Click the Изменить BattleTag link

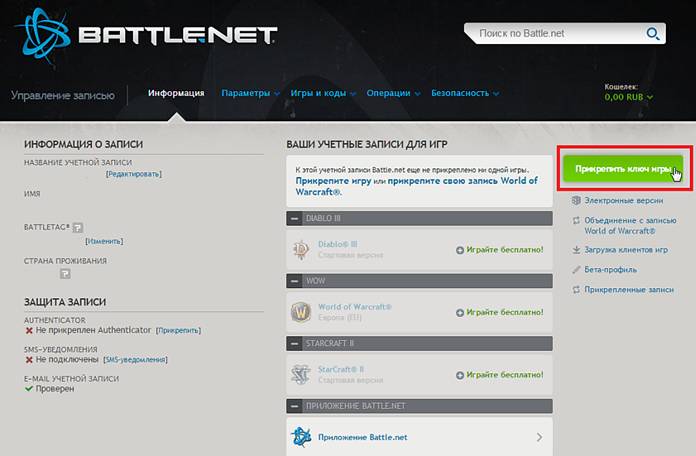104,241
